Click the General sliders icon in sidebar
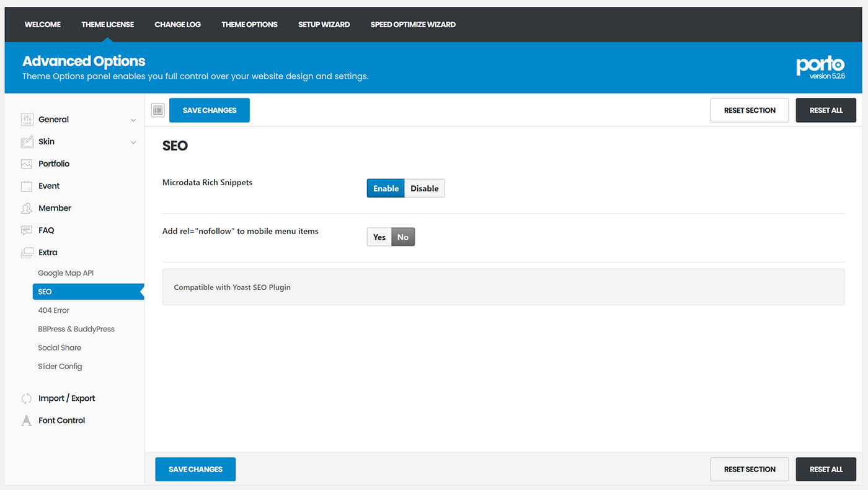This screenshot has height=490, width=868. click(x=27, y=120)
